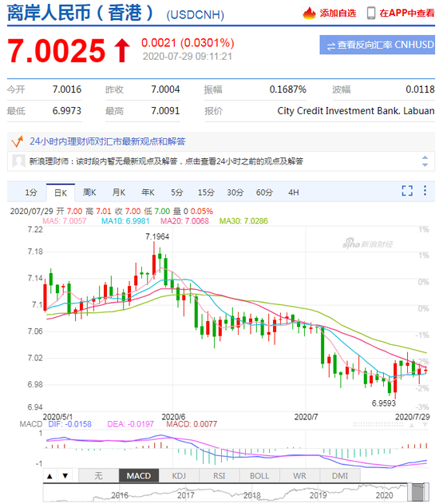Select the KDJ indicator button

(x=180, y=476)
